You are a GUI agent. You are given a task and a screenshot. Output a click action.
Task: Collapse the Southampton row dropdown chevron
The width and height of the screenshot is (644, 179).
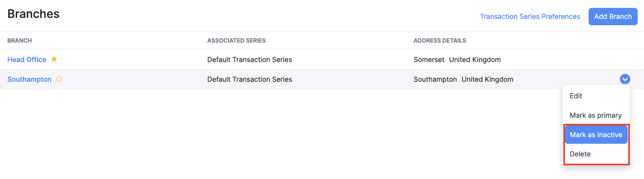[x=625, y=79]
